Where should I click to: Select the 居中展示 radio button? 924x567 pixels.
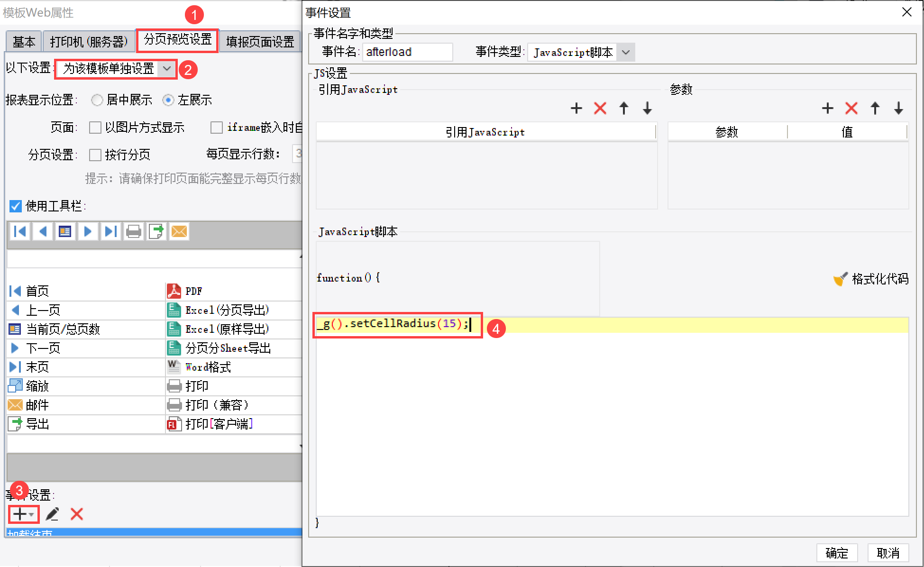point(97,100)
